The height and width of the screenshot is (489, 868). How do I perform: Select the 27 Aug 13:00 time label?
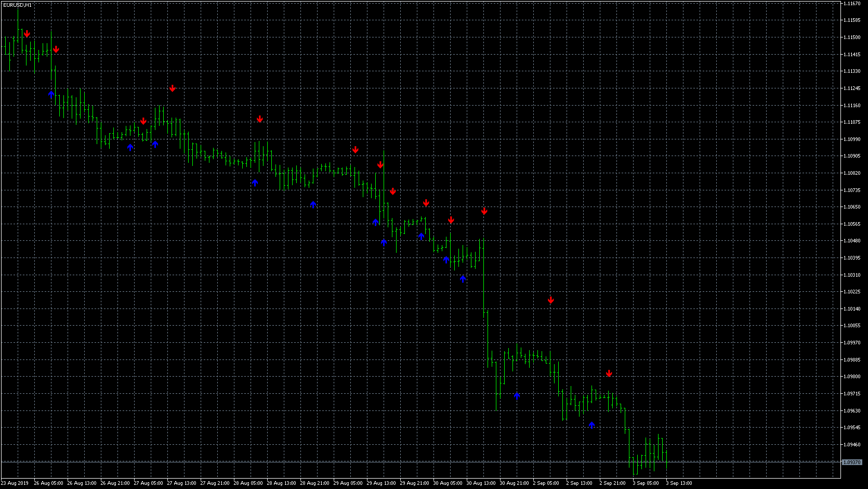(x=181, y=483)
